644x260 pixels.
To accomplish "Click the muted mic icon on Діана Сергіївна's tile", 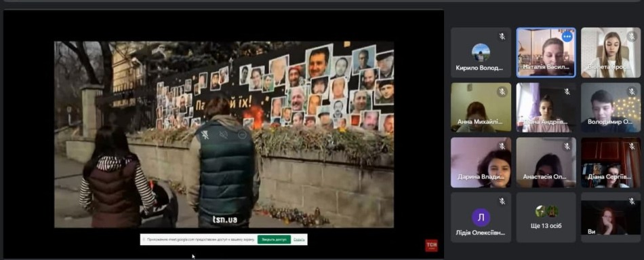I will 632,146.
